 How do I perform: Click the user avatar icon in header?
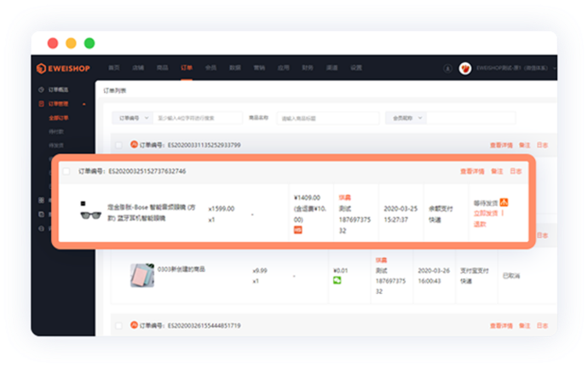pos(465,67)
